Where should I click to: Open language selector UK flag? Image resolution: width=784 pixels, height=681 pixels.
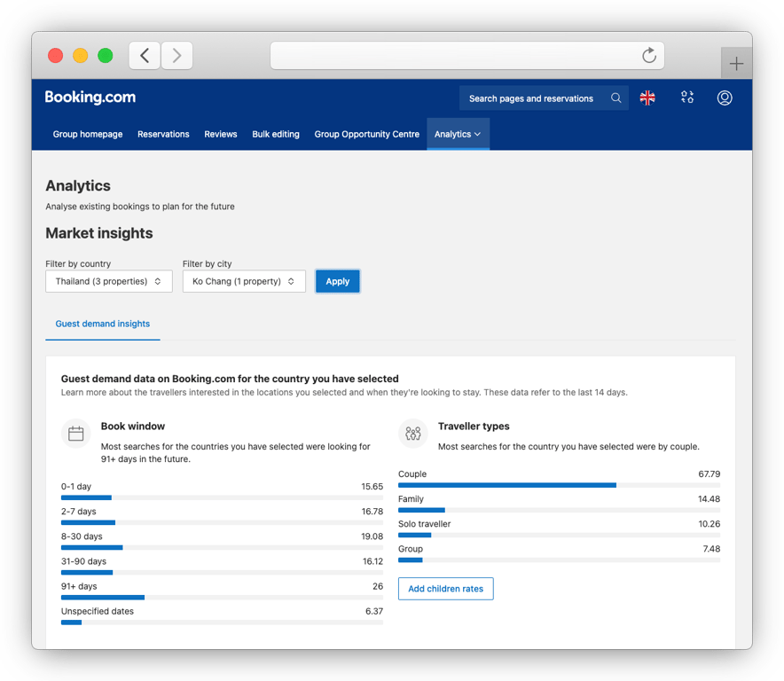pyautogui.click(x=647, y=98)
